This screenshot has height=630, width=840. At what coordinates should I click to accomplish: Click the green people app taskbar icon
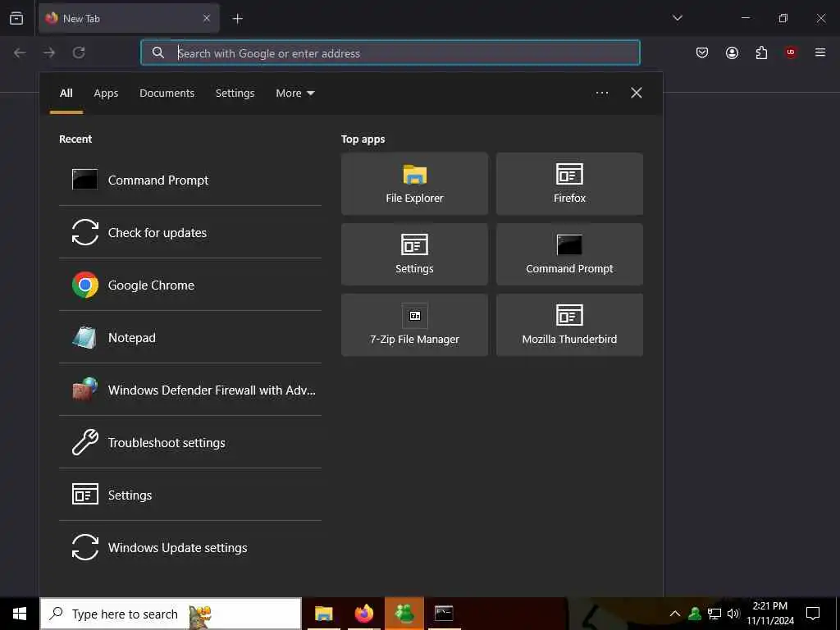tap(404, 614)
